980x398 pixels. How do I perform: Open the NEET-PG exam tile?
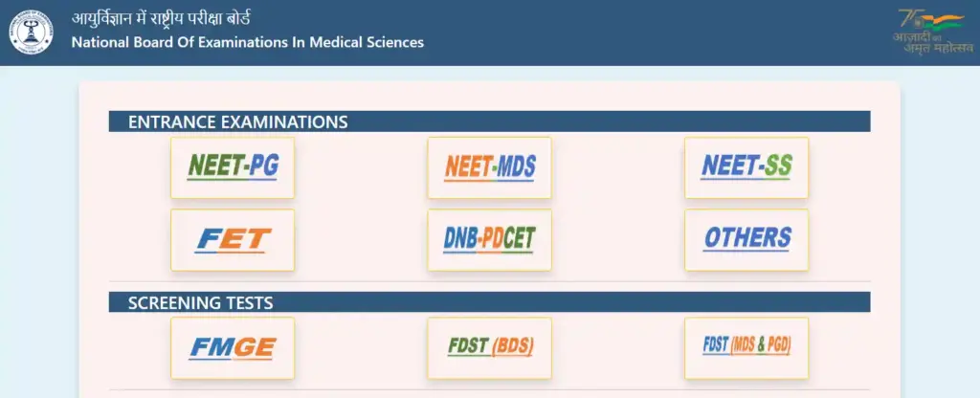click(x=233, y=167)
